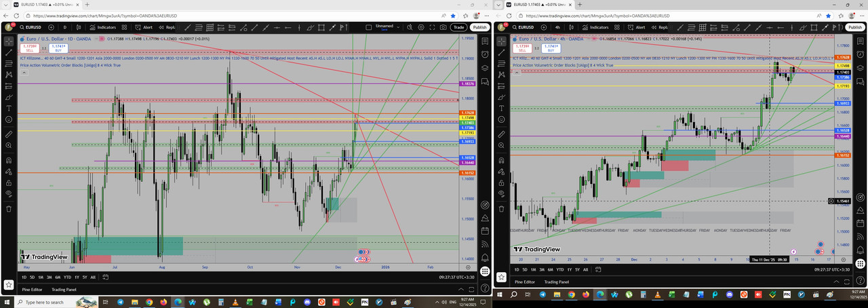Change the 4h interval button, right window
868x308 pixels.
pyautogui.click(x=557, y=27)
